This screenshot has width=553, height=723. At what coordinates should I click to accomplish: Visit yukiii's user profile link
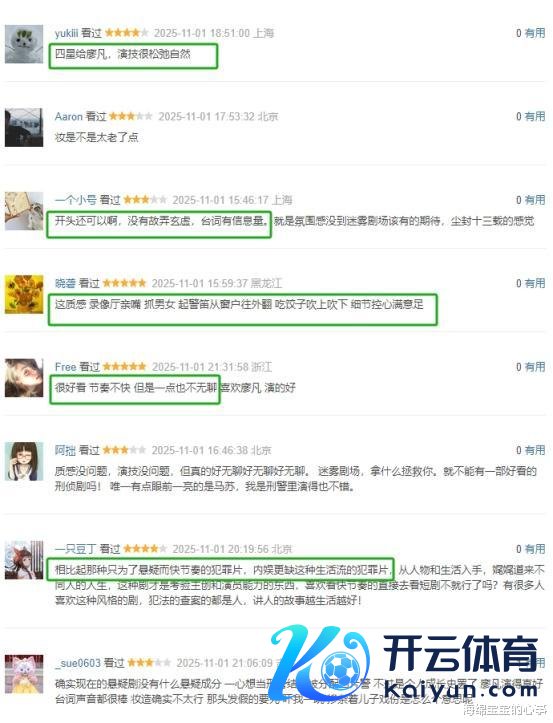click(66, 33)
